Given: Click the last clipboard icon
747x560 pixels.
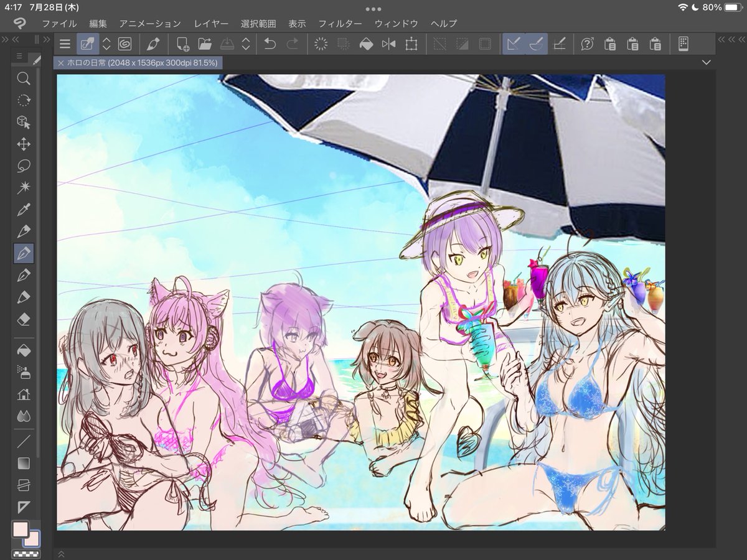Looking at the screenshot, I should (x=655, y=44).
